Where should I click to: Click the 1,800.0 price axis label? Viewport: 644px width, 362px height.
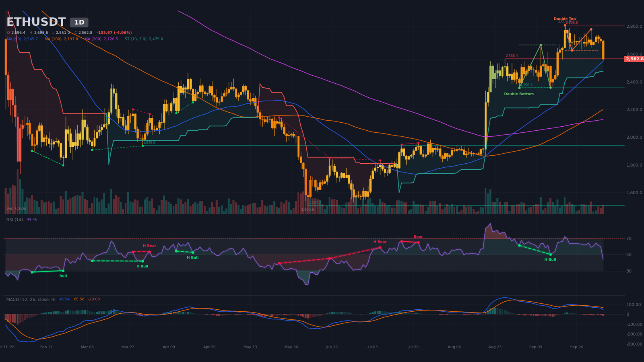634,165
